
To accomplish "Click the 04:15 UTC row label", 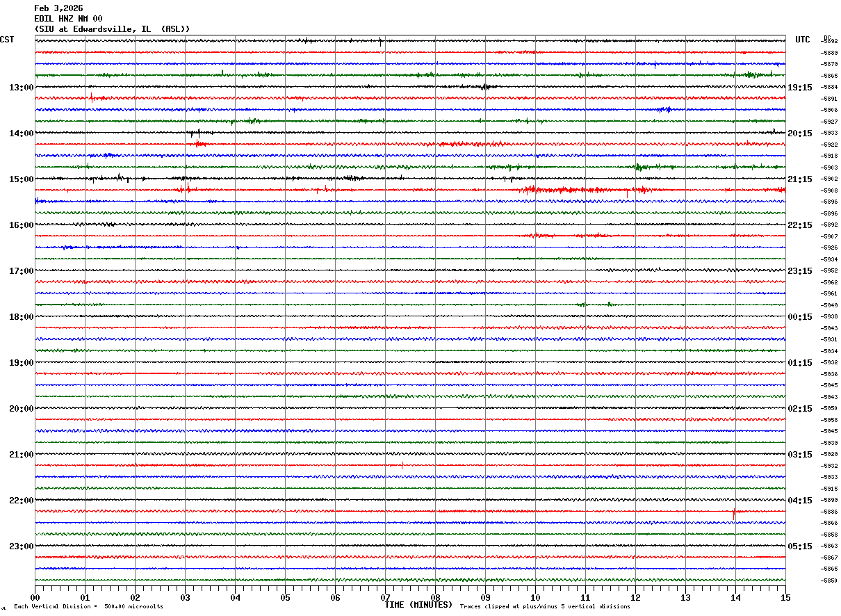I will click(x=800, y=501).
